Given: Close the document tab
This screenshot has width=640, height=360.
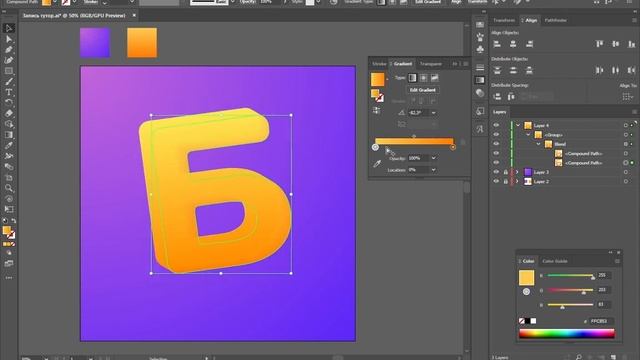Looking at the screenshot, I should [x=134, y=16].
